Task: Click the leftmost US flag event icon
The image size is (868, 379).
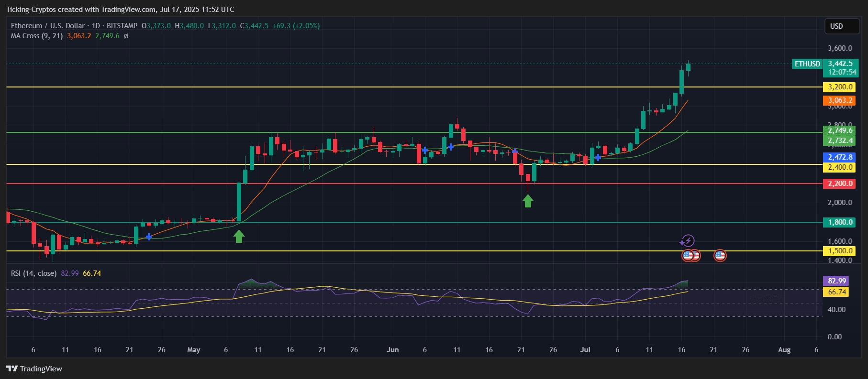Action: pos(688,256)
